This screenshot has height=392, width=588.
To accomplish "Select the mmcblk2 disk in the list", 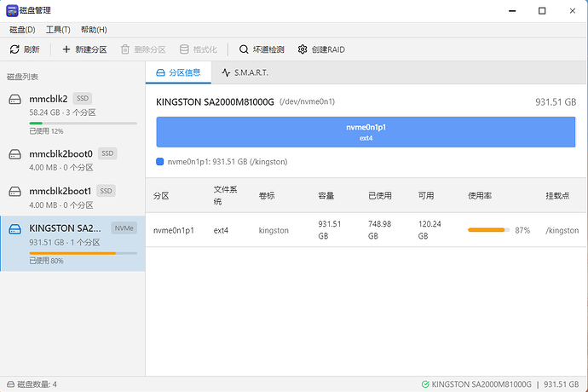I will (72, 114).
